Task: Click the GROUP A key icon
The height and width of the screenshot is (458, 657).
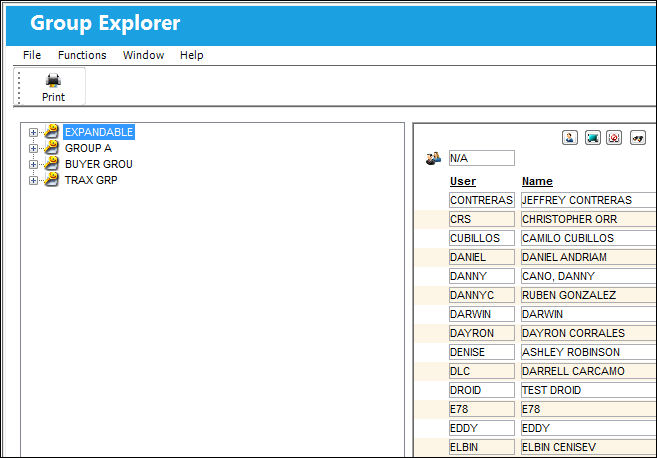Action: click(x=52, y=147)
